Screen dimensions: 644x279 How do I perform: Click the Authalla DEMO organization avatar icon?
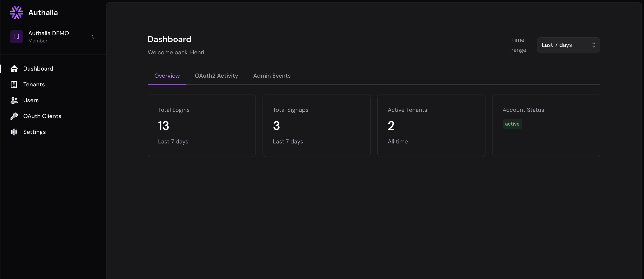(16, 36)
